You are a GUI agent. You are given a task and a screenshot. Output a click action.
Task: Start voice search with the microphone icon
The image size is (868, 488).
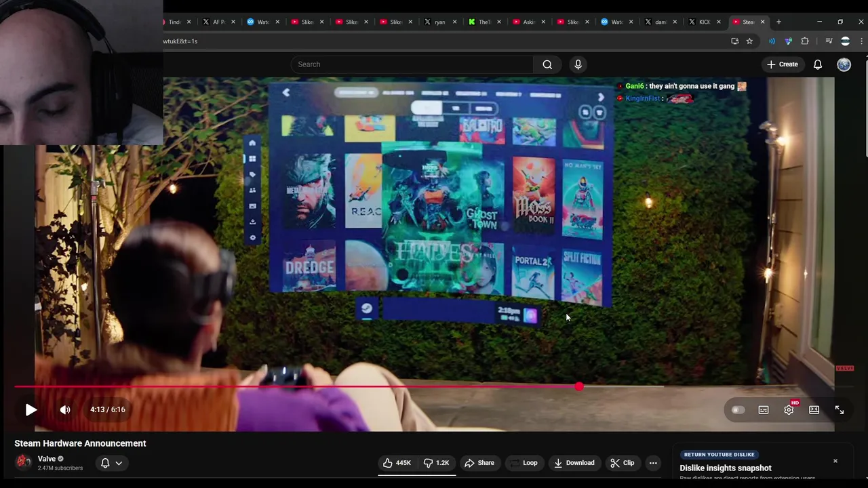tap(578, 64)
